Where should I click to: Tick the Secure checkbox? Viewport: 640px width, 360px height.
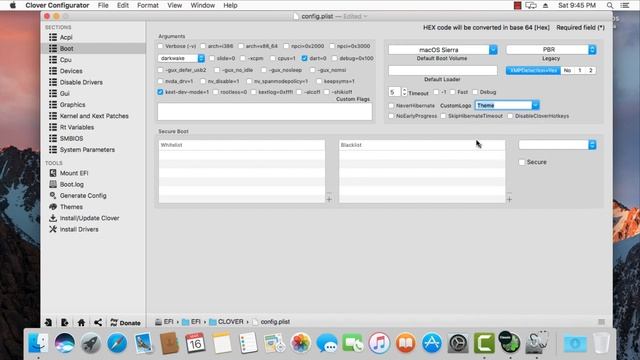[x=522, y=162]
